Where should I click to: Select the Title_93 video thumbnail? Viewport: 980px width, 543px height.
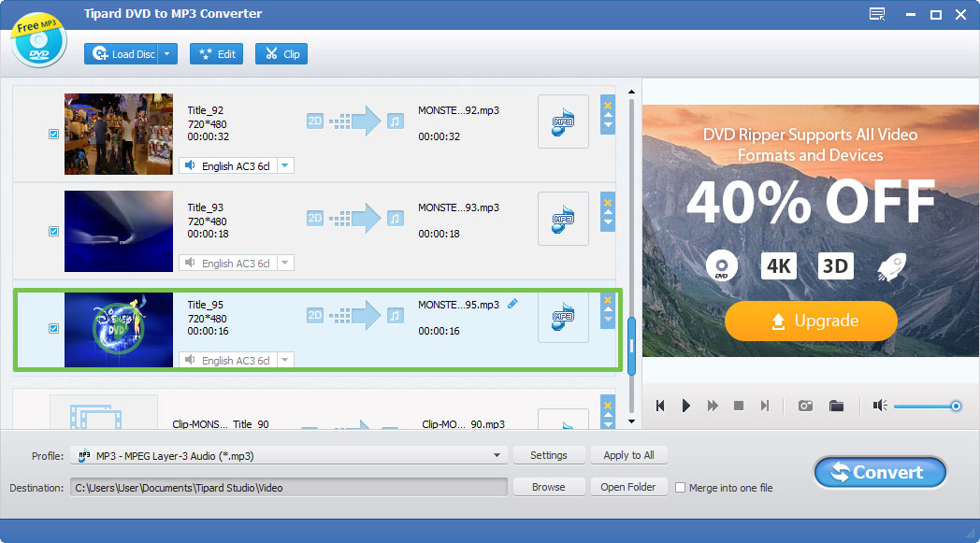[119, 231]
